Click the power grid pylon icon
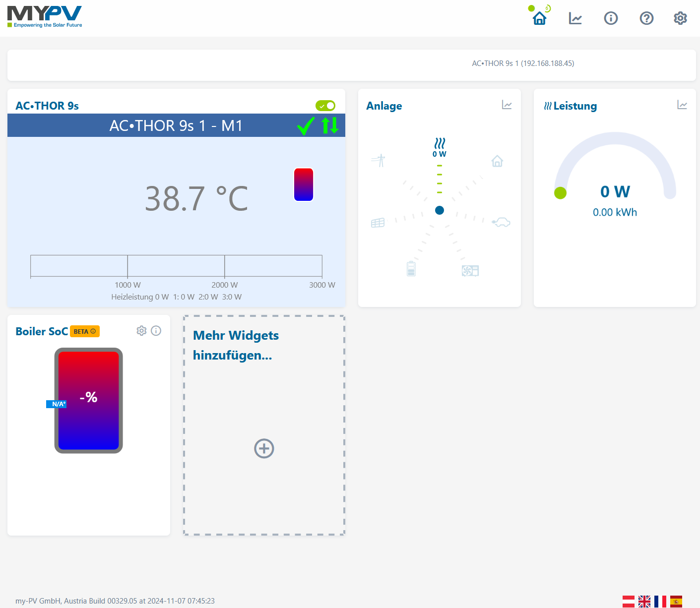This screenshot has width=700, height=608. (378, 160)
